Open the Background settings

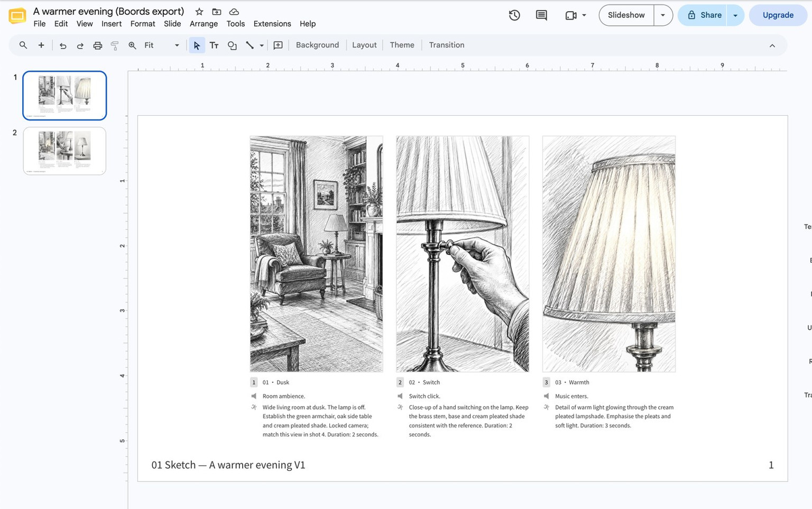point(317,45)
